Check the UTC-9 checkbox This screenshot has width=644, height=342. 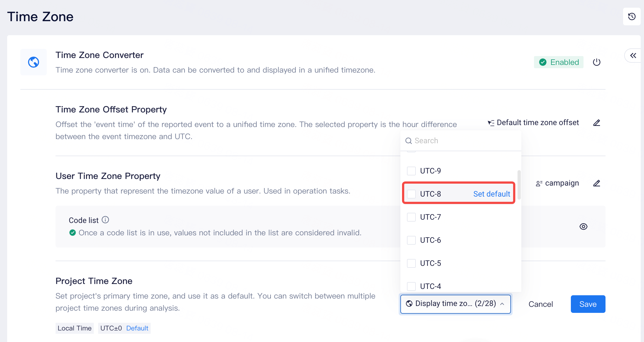(x=411, y=171)
